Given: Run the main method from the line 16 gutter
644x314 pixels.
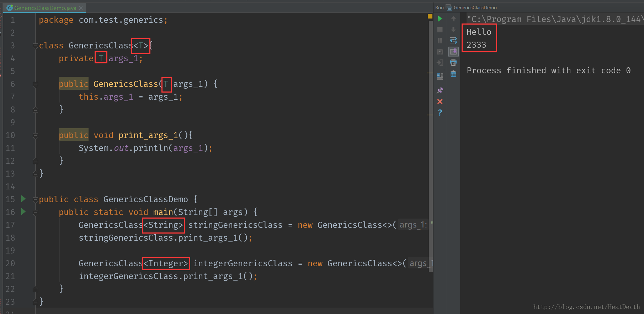Looking at the screenshot, I should 23,211.
